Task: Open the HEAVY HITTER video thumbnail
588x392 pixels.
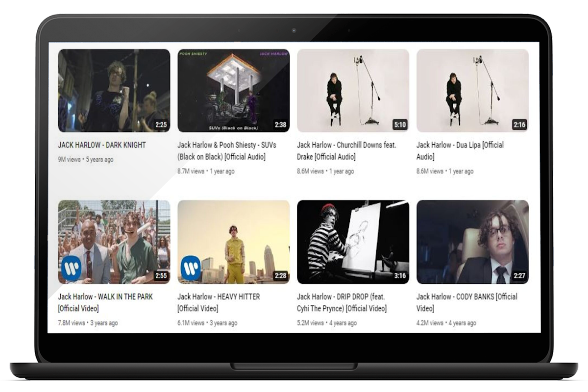Action: tap(233, 242)
